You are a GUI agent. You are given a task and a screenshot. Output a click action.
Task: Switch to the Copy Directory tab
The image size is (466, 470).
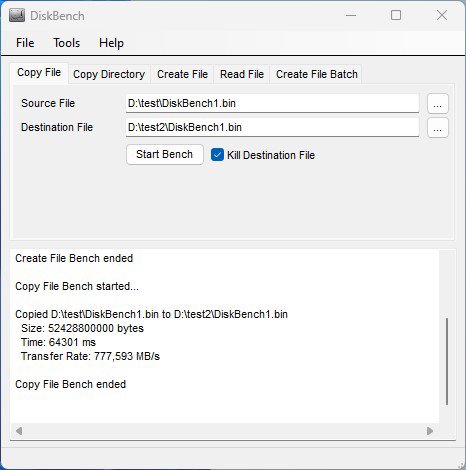[x=109, y=74]
